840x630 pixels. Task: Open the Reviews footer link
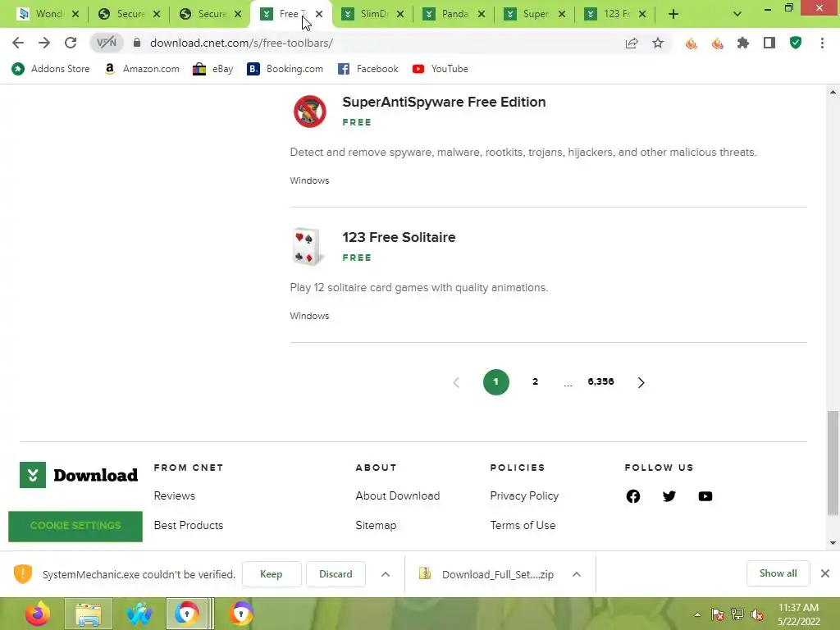click(x=175, y=495)
